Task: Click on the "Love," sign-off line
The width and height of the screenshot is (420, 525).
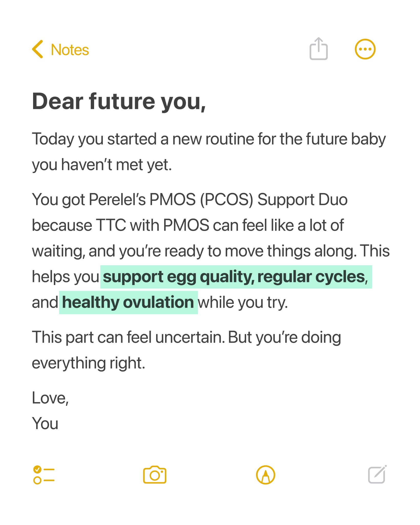Action: point(50,398)
